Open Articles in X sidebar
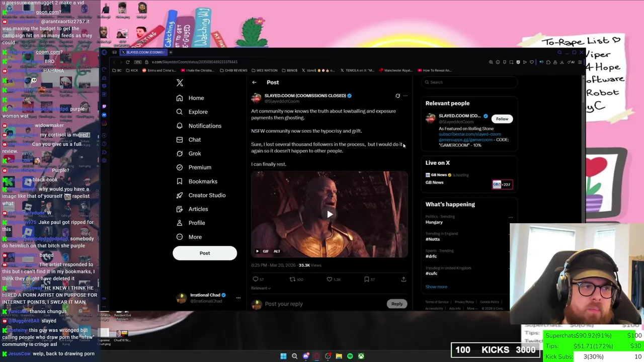This screenshot has width=644, height=362. click(x=192, y=209)
